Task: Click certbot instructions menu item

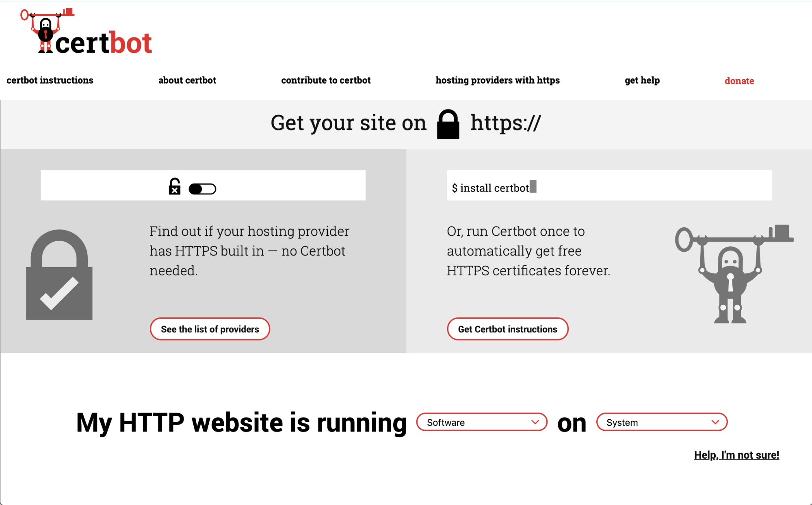Action: coord(49,80)
